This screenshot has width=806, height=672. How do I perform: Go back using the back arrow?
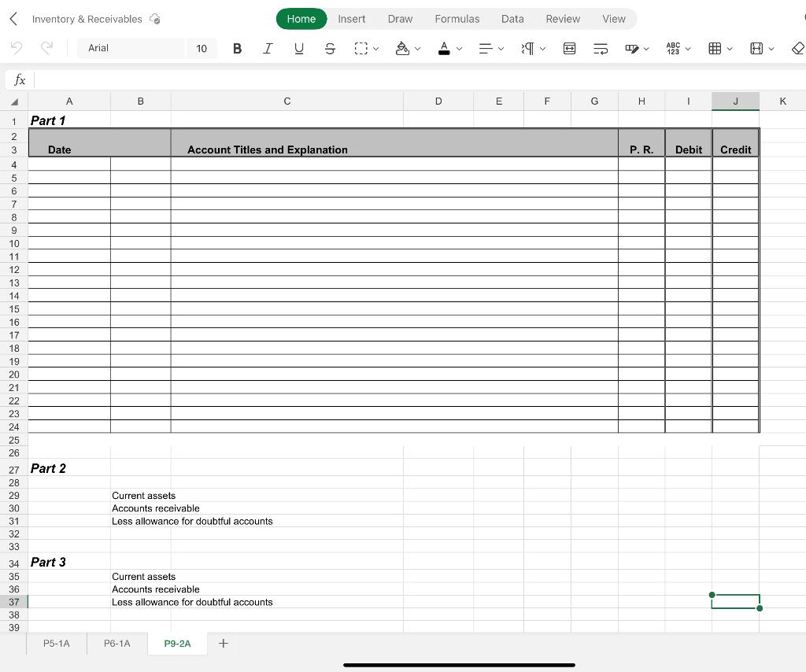click(13, 19)
